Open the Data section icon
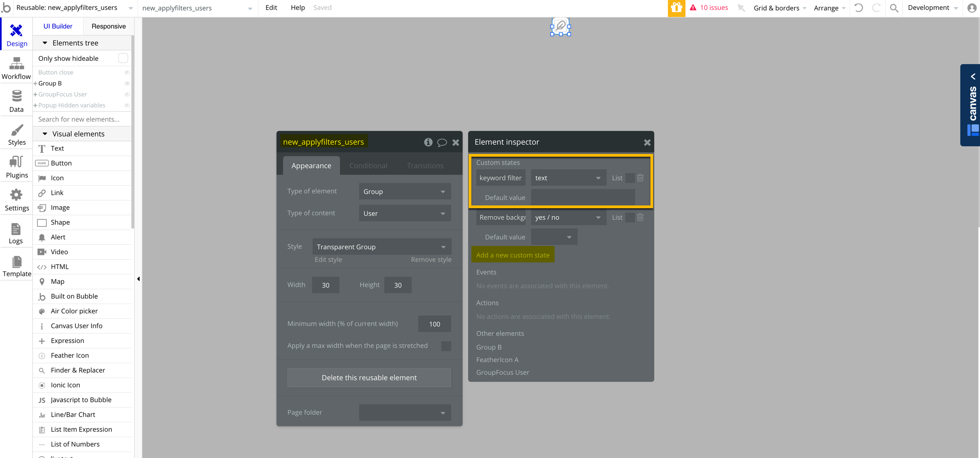The image size is (980, 458). (x=16, y=101)
